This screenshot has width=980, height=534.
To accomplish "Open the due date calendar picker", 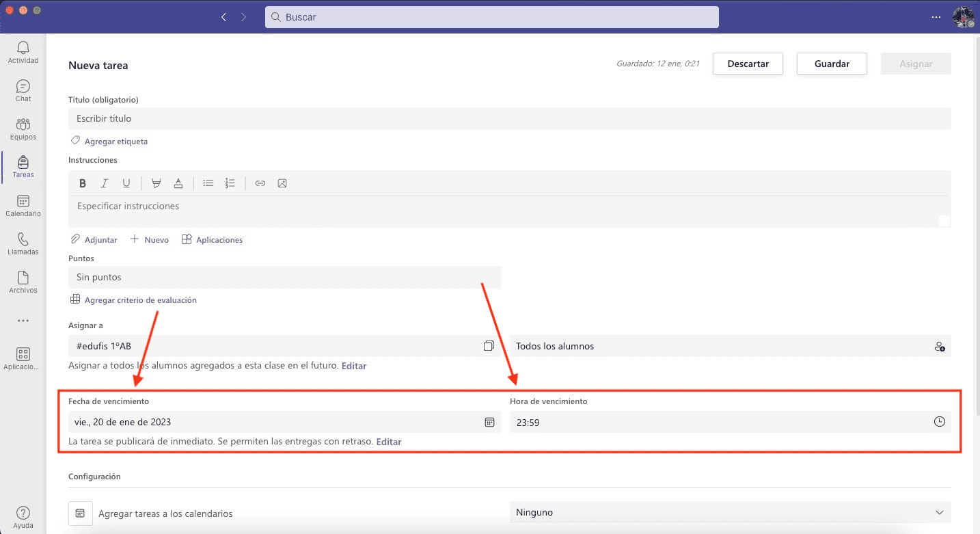I will 489,423.
